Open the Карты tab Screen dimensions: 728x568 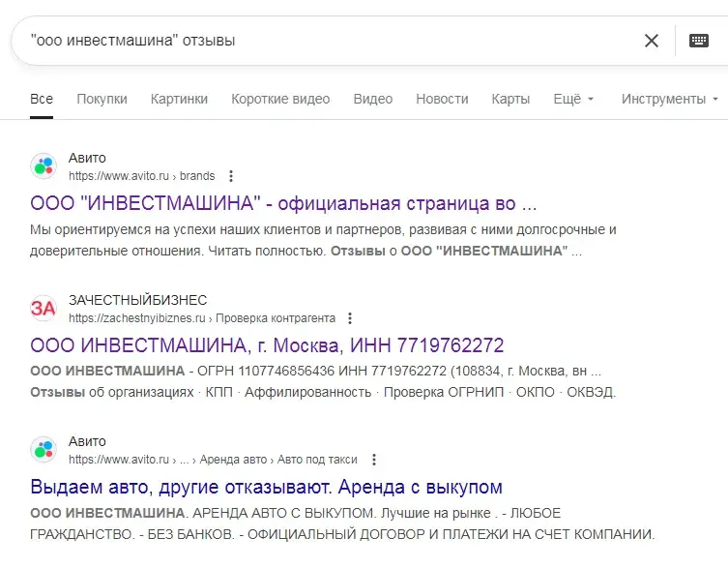pyautogui.click(x=510, y=99)
